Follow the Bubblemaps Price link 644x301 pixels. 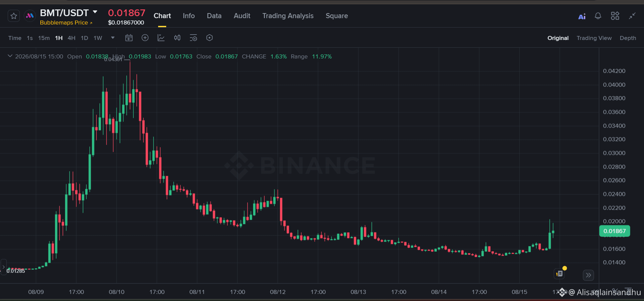66,23
